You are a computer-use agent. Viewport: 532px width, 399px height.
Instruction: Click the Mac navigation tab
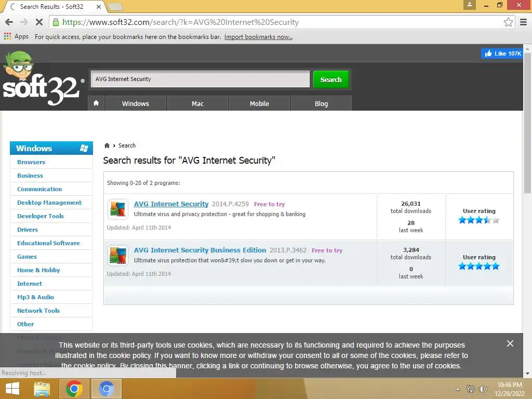tap(197, 103)
